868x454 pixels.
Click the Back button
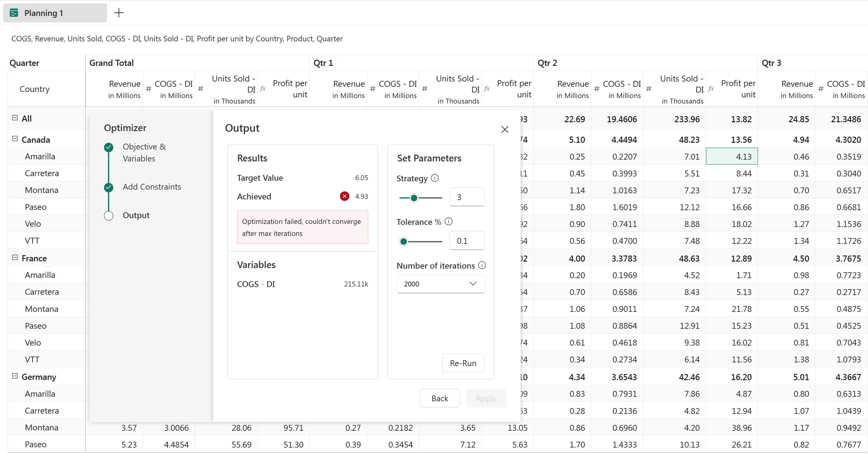(440, 398)
